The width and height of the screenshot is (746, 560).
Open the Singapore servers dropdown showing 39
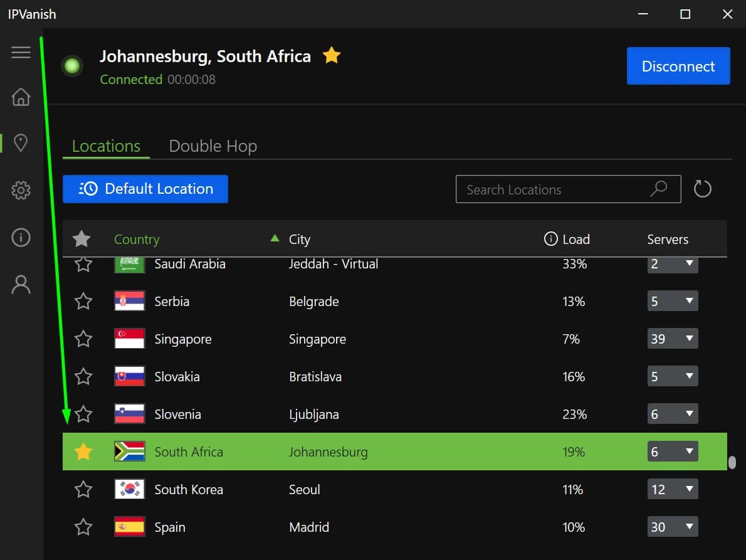click(673, 339)
